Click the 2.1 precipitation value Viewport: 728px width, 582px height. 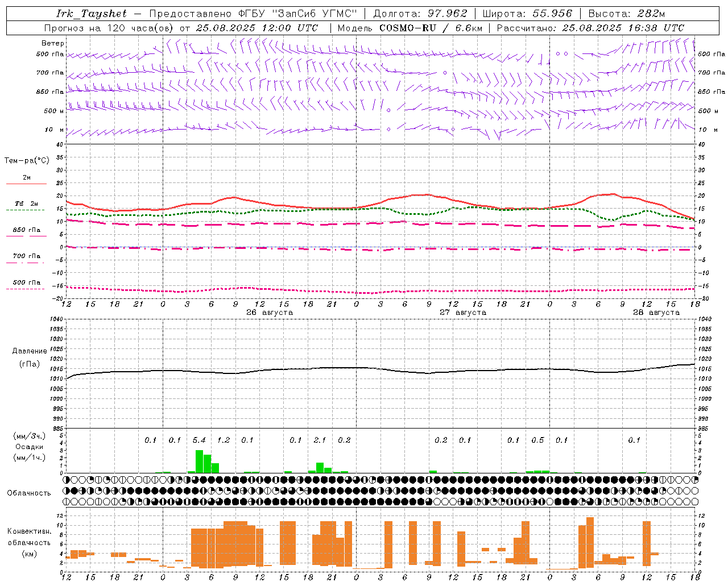pos(320,440)
